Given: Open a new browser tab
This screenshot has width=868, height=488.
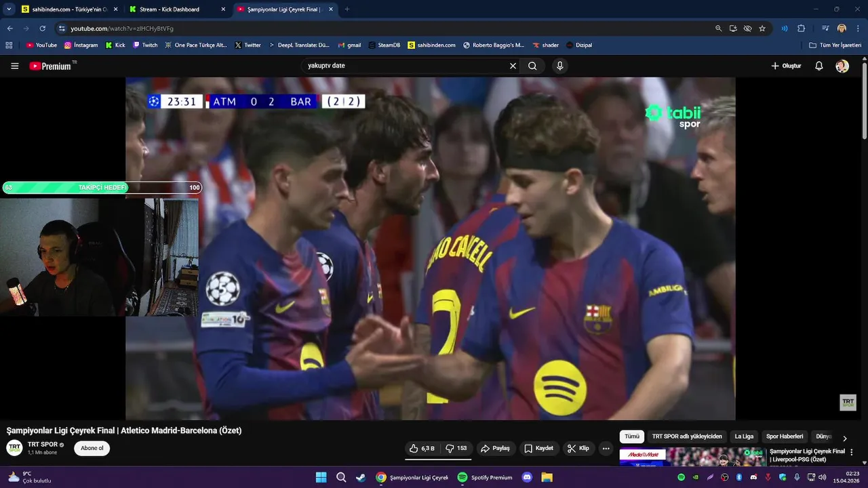Looking at the screenshot, I should click(347, 9).
